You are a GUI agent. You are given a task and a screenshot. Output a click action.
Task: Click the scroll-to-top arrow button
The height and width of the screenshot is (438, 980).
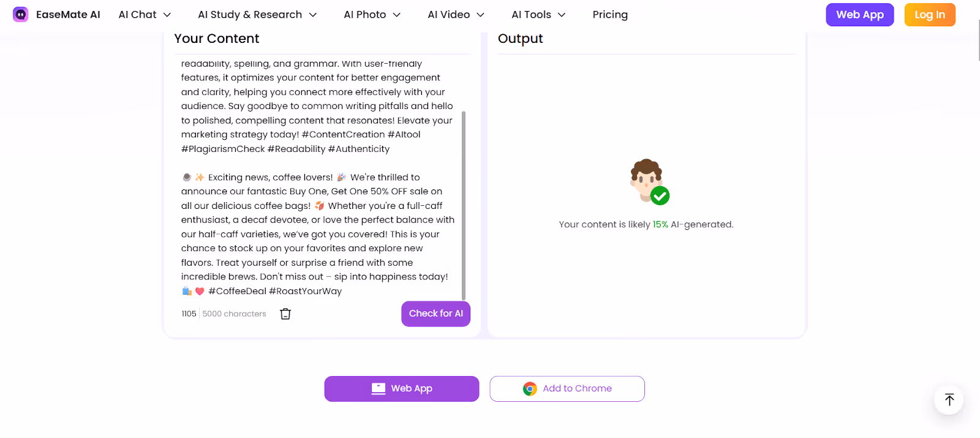click(948, 399)
